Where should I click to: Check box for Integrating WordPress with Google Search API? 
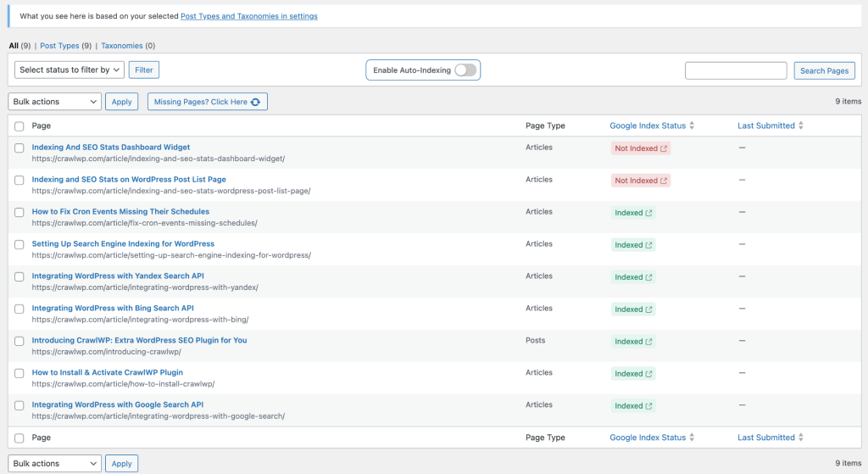tap(19, 405)
